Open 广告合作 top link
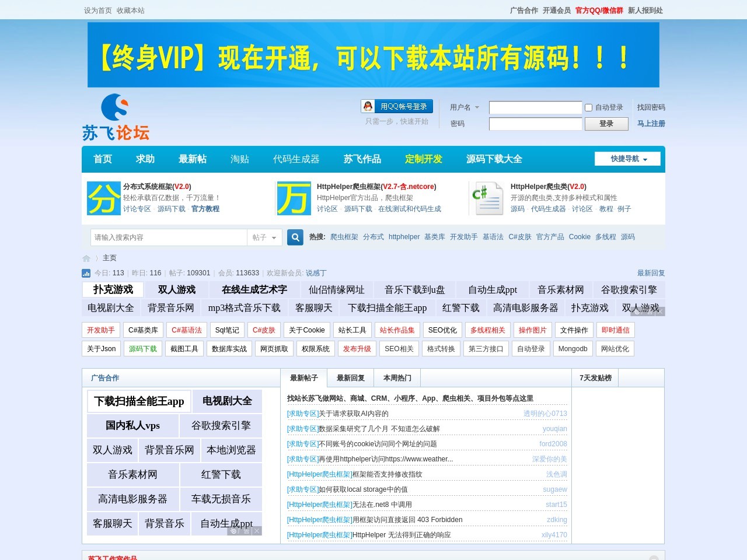The height and width of the screenshot is (560, 747). pos(524,10)
